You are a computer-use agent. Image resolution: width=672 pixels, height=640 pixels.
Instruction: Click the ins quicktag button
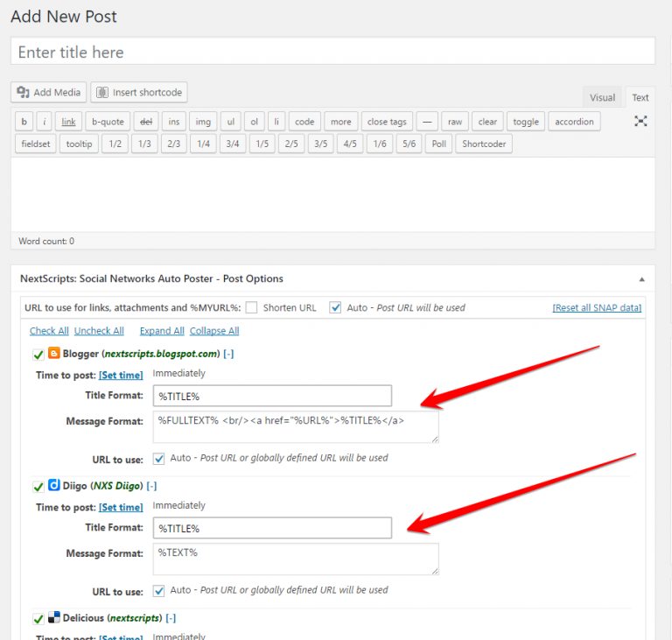[x=174, y=122]
